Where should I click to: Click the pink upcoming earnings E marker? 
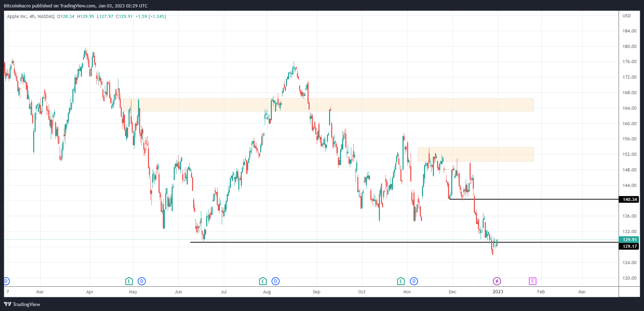point(532,281)
